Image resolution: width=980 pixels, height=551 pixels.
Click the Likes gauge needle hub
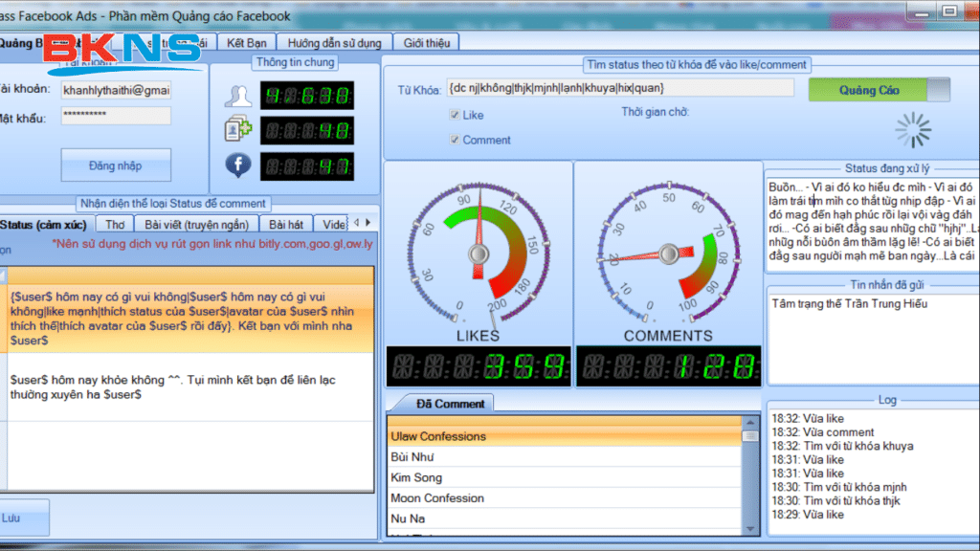point(477,254)
